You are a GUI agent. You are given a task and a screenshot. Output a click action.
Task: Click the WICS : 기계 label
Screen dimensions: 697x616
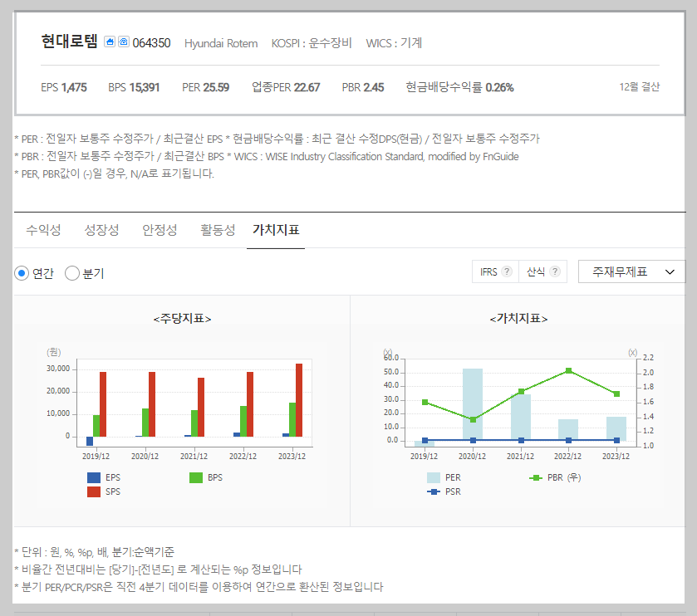click(x=394, y=43)
